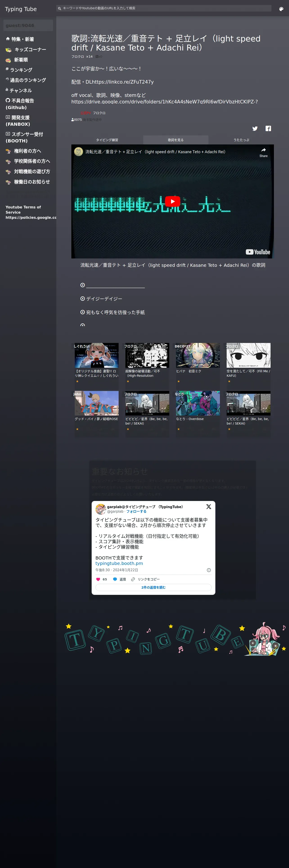Open the color theme palette icon

281,9
